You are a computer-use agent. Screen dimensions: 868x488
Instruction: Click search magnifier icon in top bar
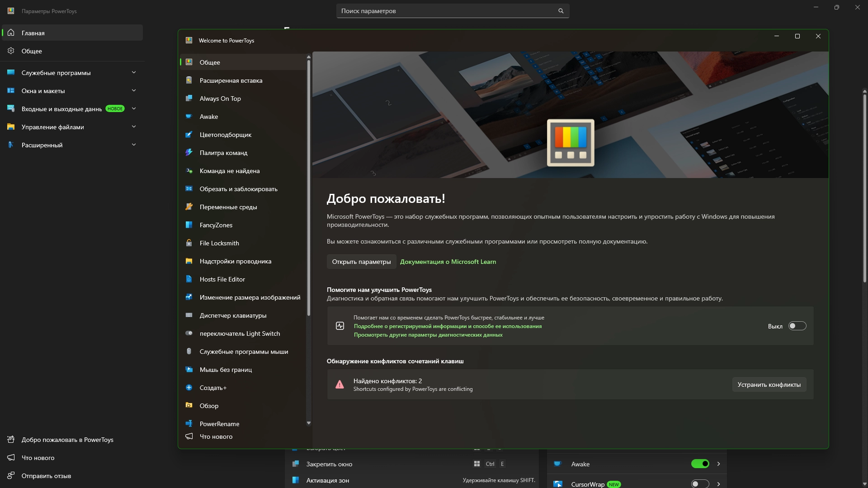(x=561, y=11)
